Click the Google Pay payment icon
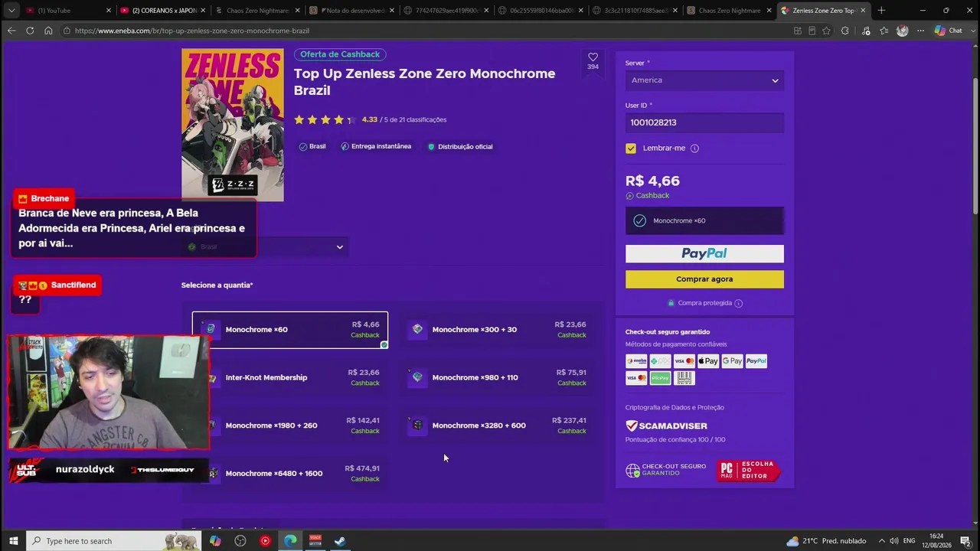 (x=732, y=361)
